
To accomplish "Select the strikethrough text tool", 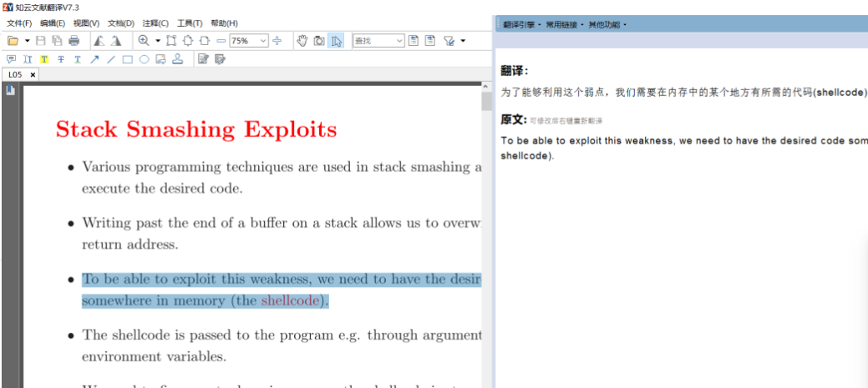I will [x=61, y=59].
